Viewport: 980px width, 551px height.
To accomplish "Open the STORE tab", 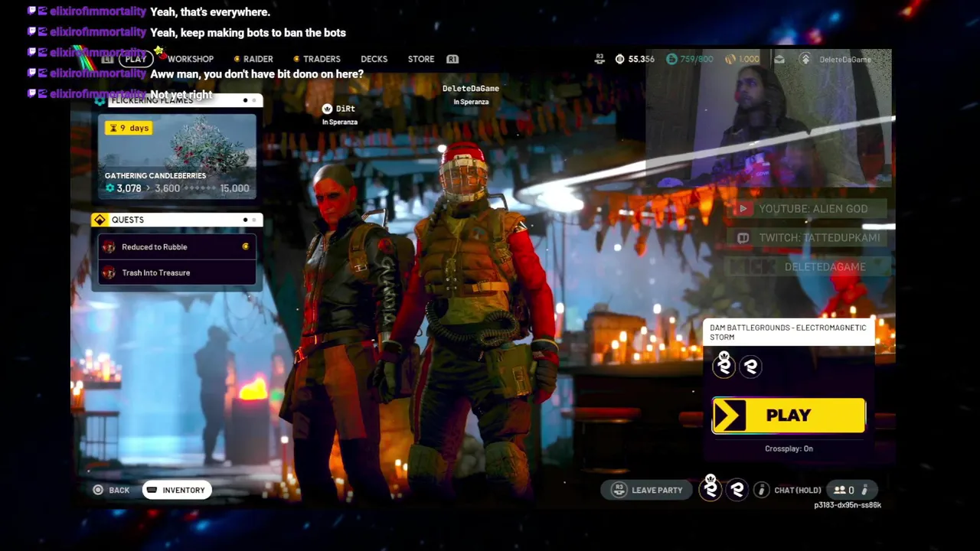I will (421, 59).
